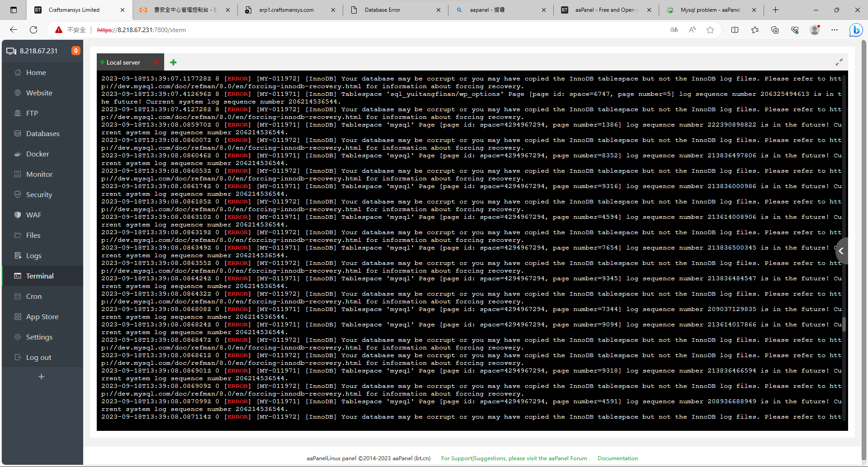
Task: Expand terminal to fullscreen view
Action: pyautogui.click(x=839, y=62)
